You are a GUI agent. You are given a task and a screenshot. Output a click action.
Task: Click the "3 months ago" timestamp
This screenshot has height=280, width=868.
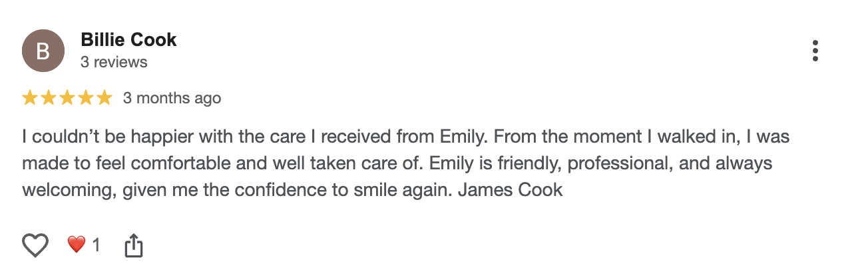point(172,99)
